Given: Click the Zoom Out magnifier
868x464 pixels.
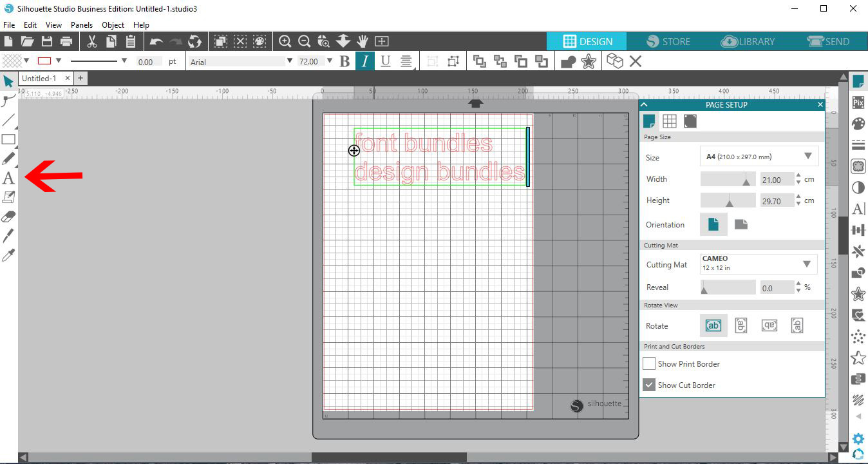Looking at the screenshot, I should click(x=304, y=41).
